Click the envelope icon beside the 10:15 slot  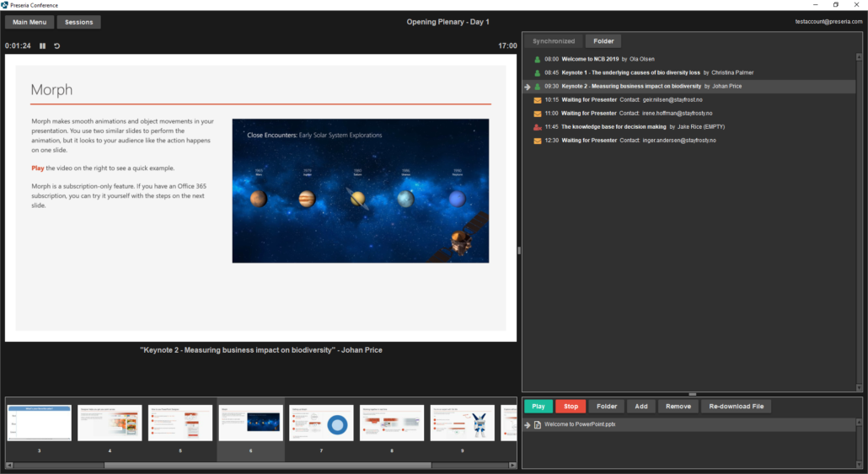[537, 100]
